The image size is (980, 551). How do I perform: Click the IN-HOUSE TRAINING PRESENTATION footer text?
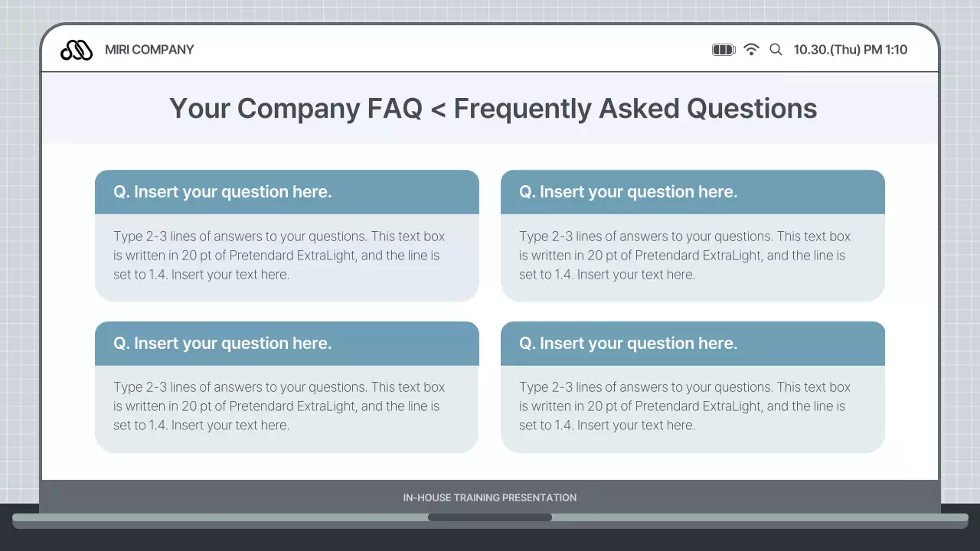(x=490, y=497)
